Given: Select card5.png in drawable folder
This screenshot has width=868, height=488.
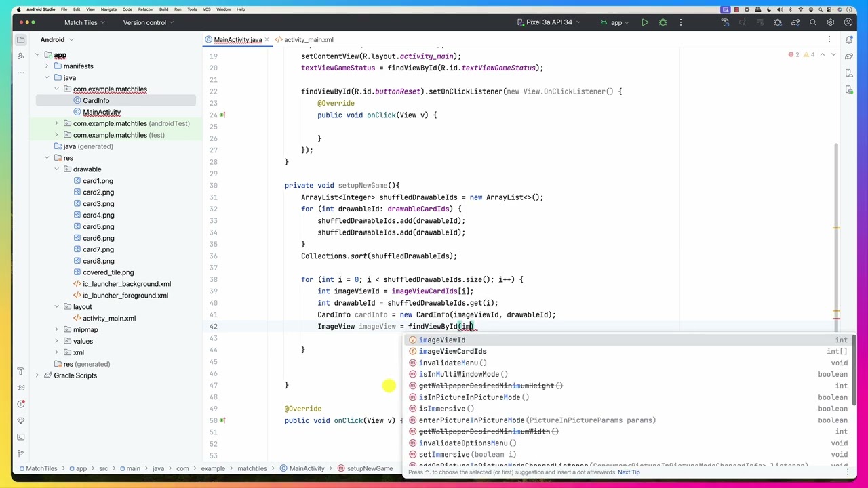Looking at the screenshot, I should [98, 227].
